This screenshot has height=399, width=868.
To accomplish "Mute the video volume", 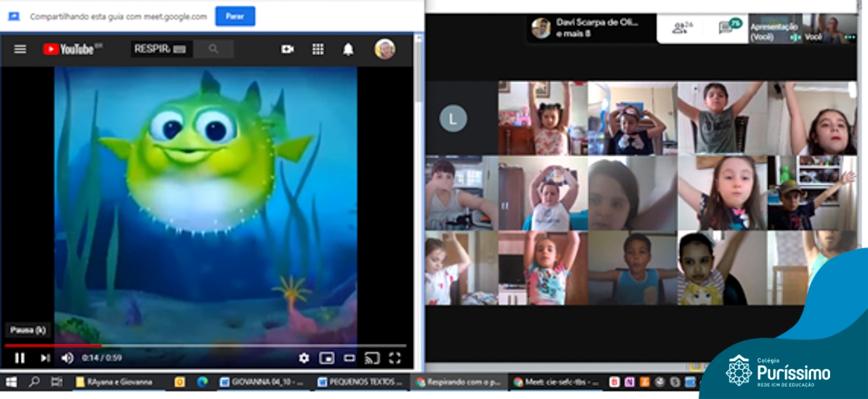I will click(67, 358).
